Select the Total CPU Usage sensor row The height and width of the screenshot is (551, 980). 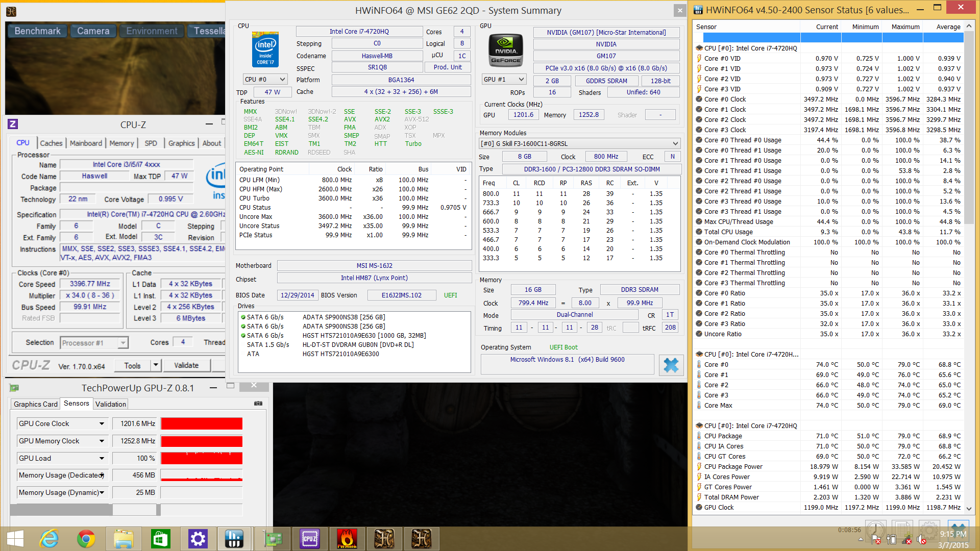click(x=829, y=232)
